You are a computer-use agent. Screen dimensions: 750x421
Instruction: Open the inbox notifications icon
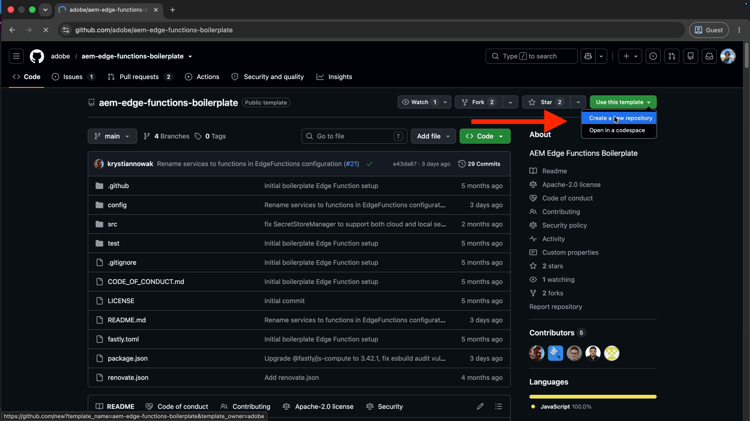pos(709,56)
